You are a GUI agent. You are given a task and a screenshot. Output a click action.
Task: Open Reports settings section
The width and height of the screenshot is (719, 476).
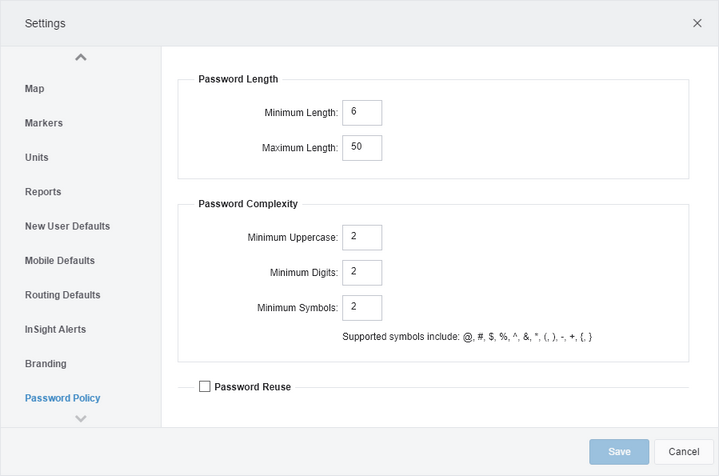pyautogui.click(x=43, y=192)
